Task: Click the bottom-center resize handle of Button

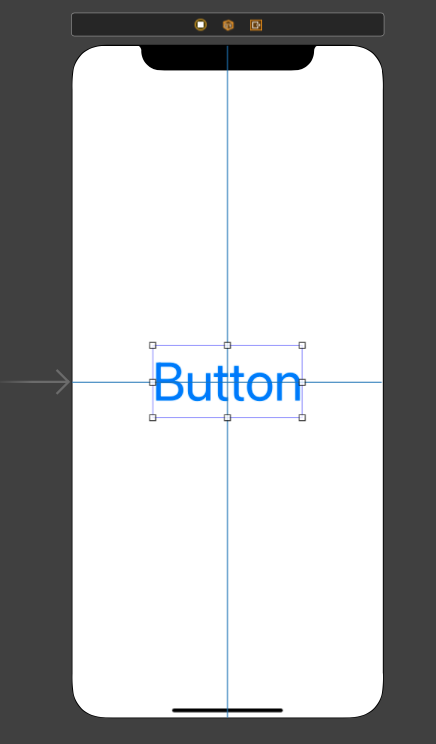Action: pyautogui.click(x=227, y=418)
